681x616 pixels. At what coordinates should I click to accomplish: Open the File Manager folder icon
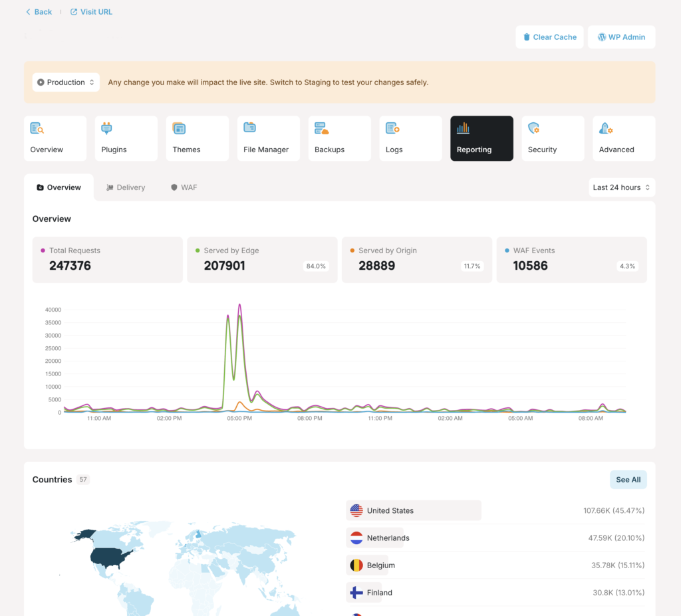(x=250, y=128)
